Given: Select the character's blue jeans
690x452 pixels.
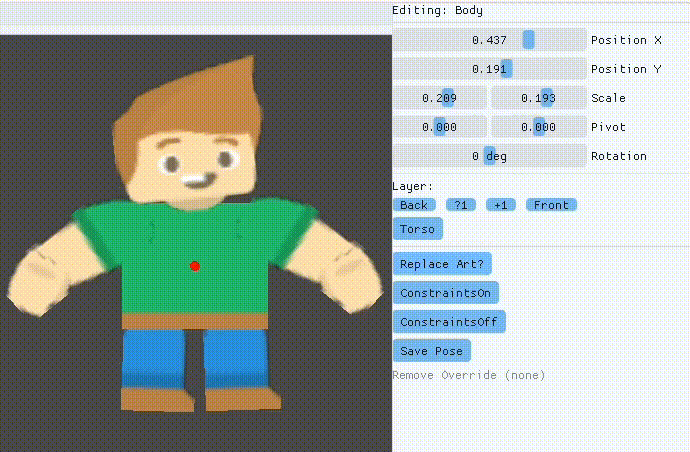Looking at the screenshot, I should pyautogui.click(x=195, y=358).
